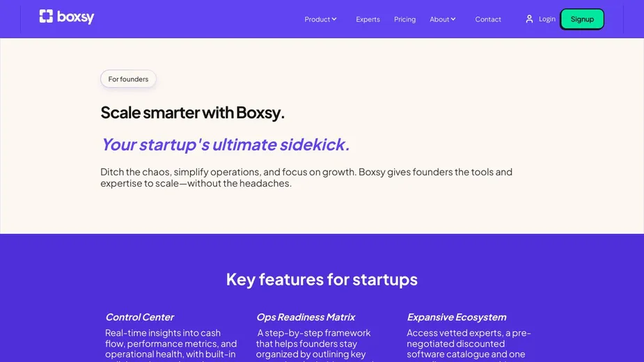This screenshot has height=362, width=644.
Task: Go to the Experts page
Action: pyautogui.click(x=368, y=19)
